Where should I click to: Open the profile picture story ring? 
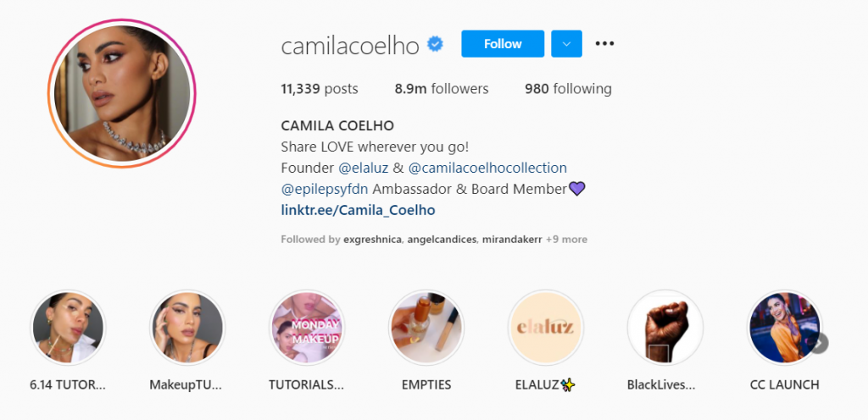pyautogui.click(x=122, y=93)
